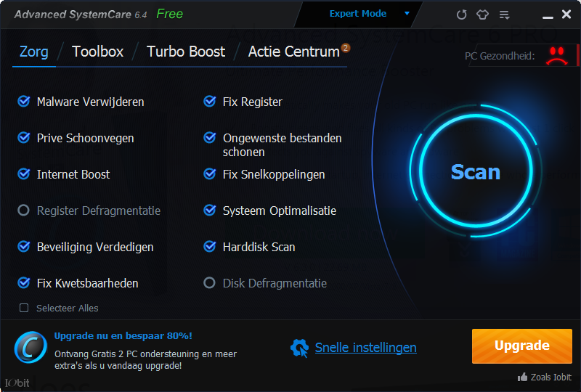Click the Upgrade nu en bespaar 80% link
Viewport: 581px width, 392px height.
[x=123, y=335]
